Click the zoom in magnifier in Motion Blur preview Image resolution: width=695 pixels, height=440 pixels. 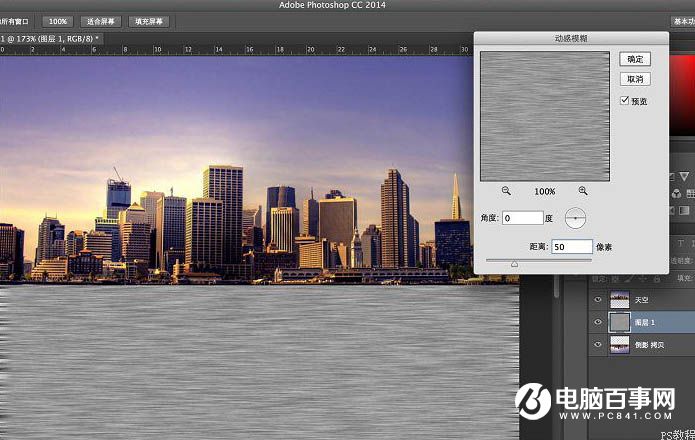583,191
